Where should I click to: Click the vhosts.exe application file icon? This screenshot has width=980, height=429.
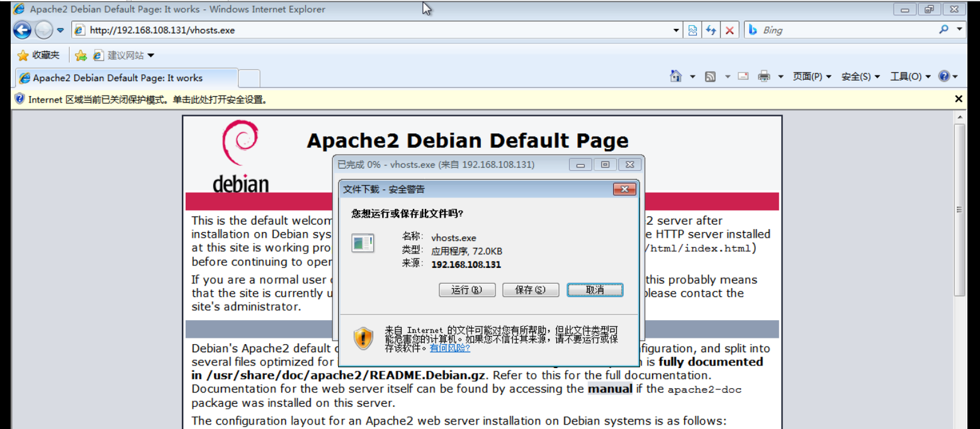[363, 243]
